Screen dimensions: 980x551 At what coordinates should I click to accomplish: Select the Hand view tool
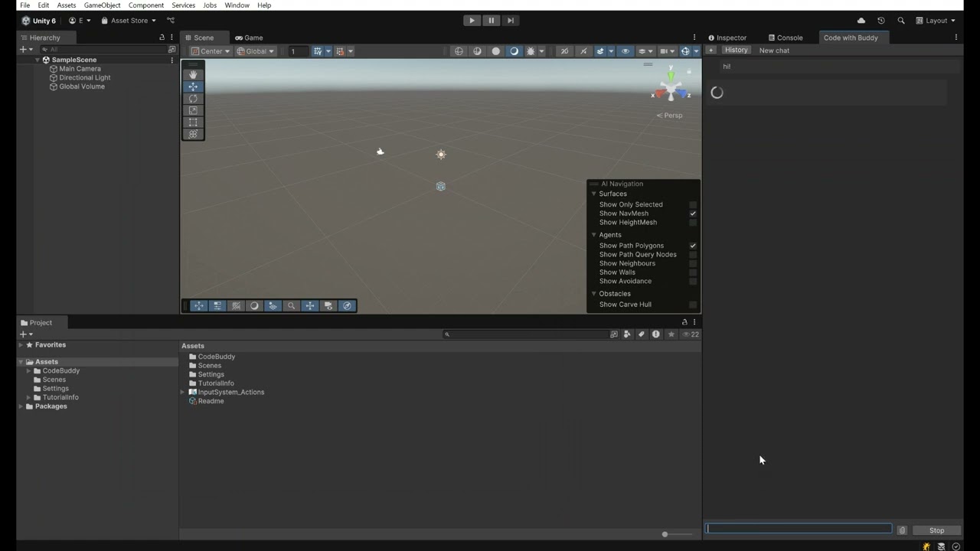tap(193, 74)
